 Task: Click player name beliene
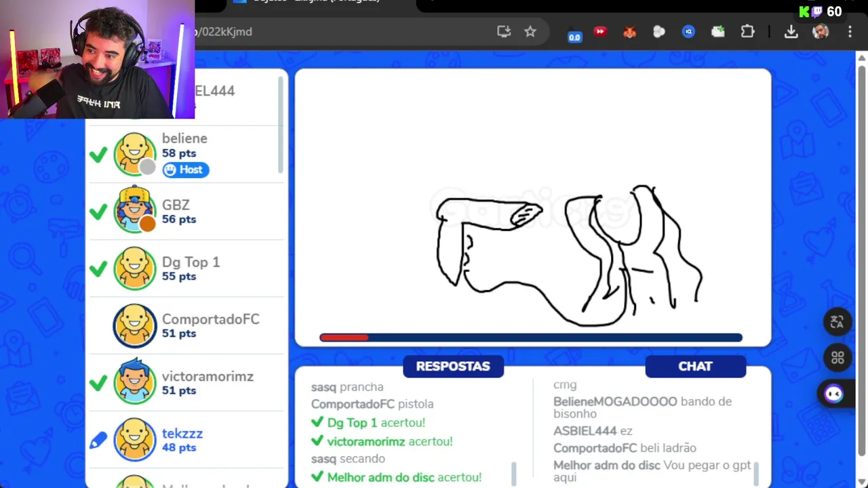[184, 138]
